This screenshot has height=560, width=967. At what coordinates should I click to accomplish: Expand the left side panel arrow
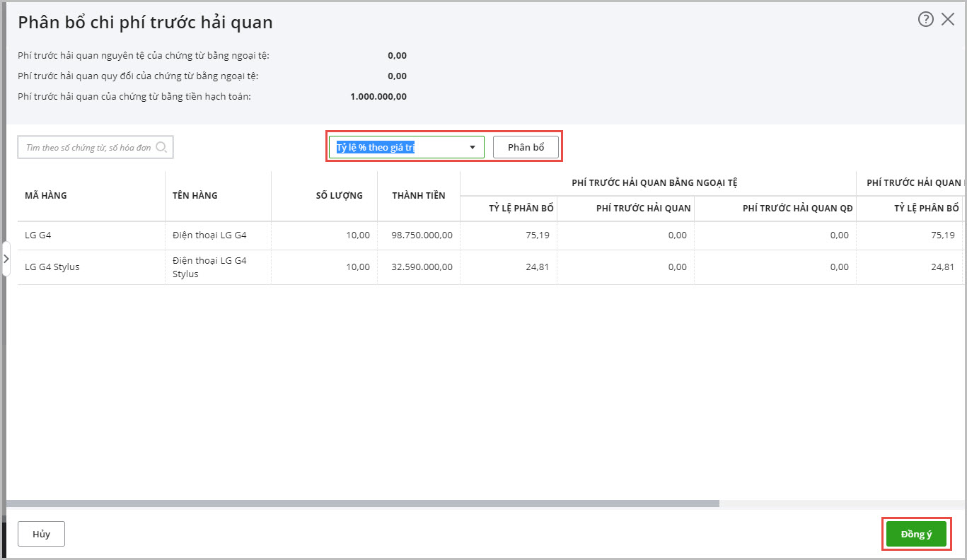[6, 259]
